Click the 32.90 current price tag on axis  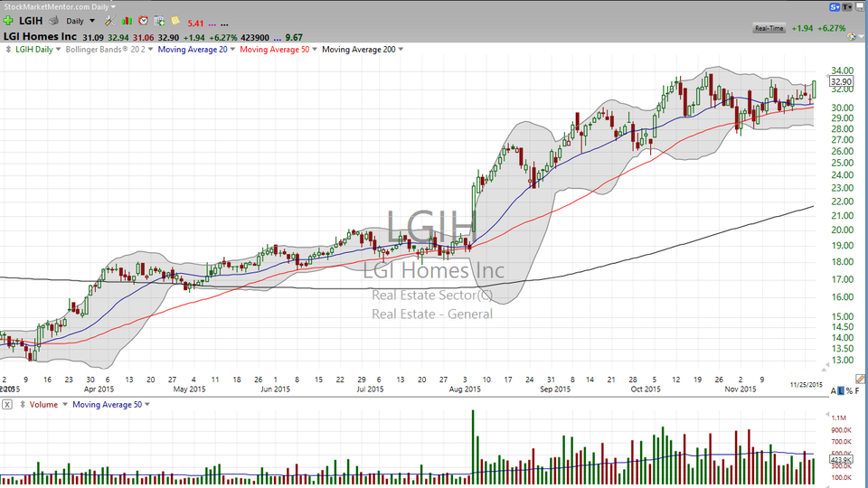tap(841, 81)
